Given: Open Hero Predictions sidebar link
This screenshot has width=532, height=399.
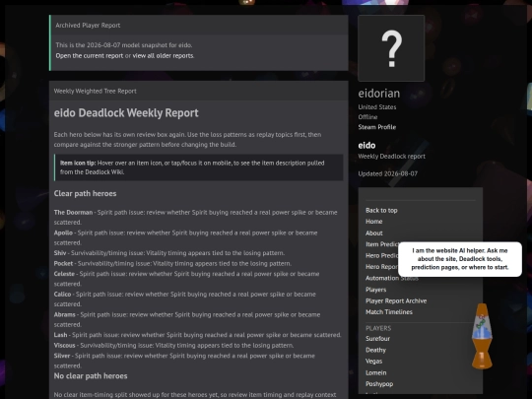Looking at the screenshot, I should (382, 255).
